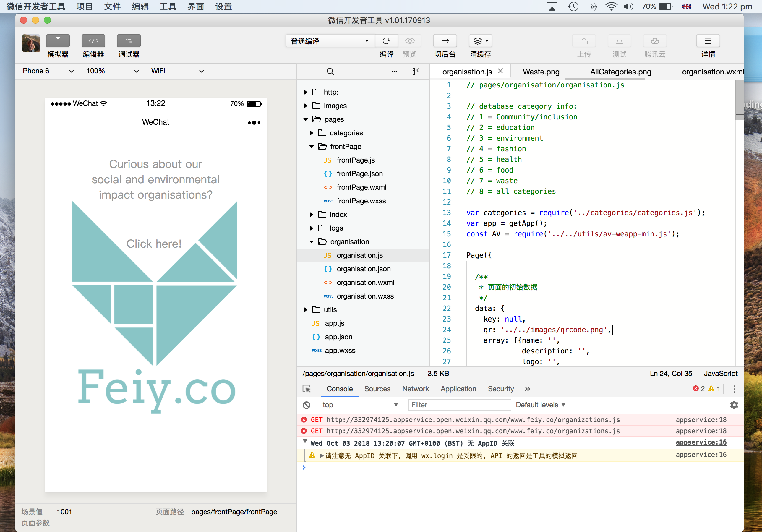Open the Waste.png editor tab
Screen dimensions: 762x532
541,72
